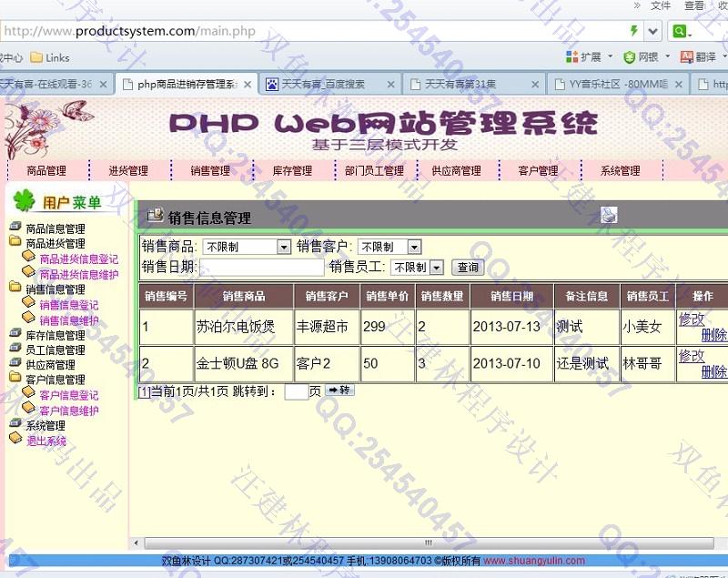728x578 pixels.
Task: Click the browser address bar URL
Action: pos(129,31)
